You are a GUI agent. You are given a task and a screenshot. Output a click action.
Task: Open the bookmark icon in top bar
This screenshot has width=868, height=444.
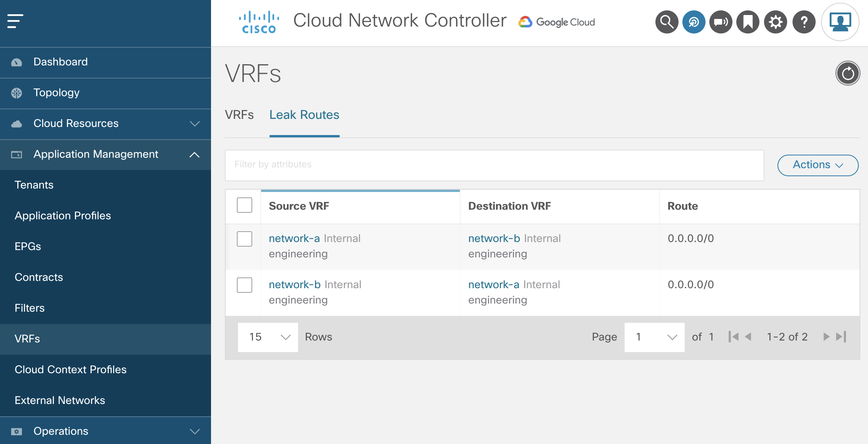747,22
